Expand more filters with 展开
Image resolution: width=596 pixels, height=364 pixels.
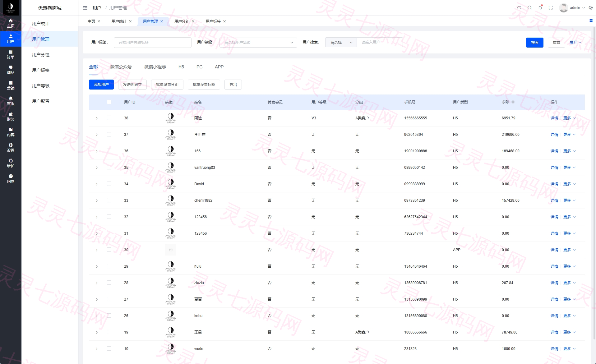(575, 42)
